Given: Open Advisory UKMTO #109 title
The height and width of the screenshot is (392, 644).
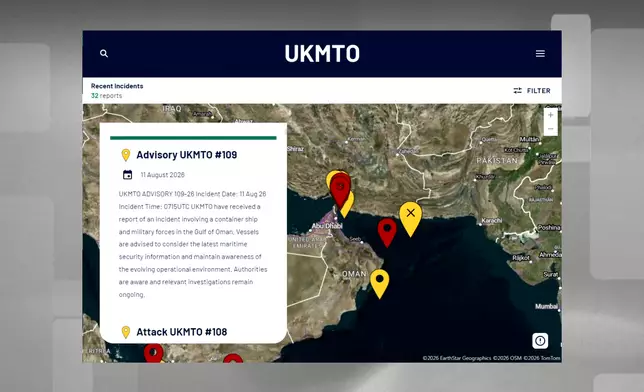Looking at the screenshot, I should tap(186, 155).
